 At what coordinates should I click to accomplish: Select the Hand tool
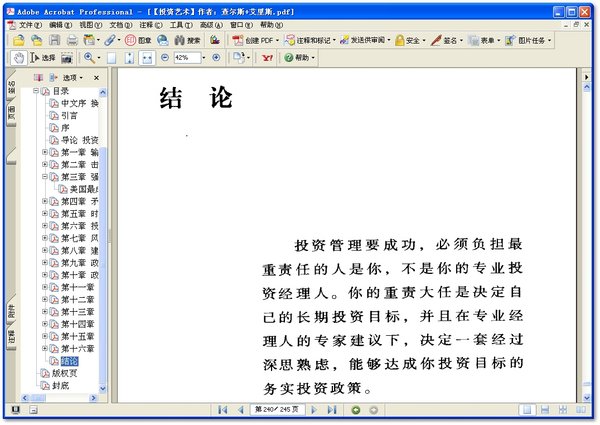pyautogui.click(x=18, y=58)
